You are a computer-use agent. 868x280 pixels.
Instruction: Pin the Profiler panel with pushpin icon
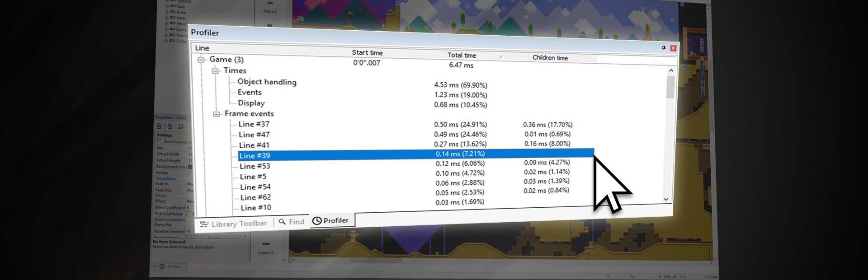point(664,48)
